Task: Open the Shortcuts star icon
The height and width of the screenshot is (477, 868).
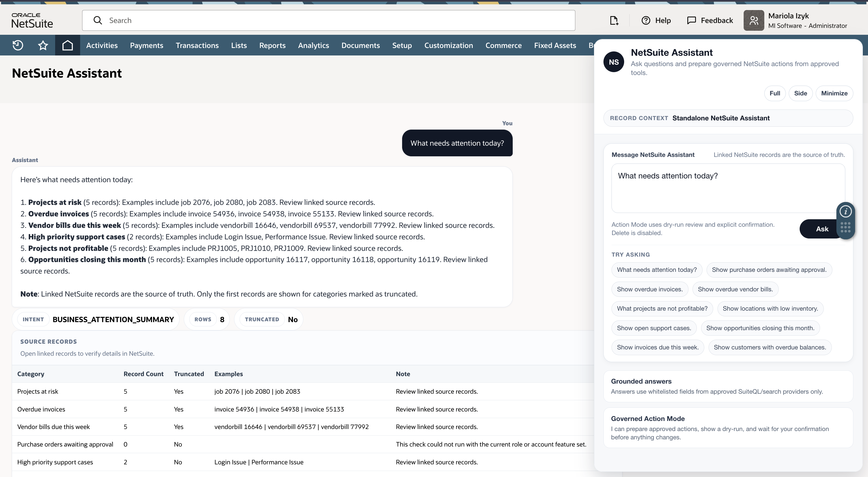Action: coord(43,45)
